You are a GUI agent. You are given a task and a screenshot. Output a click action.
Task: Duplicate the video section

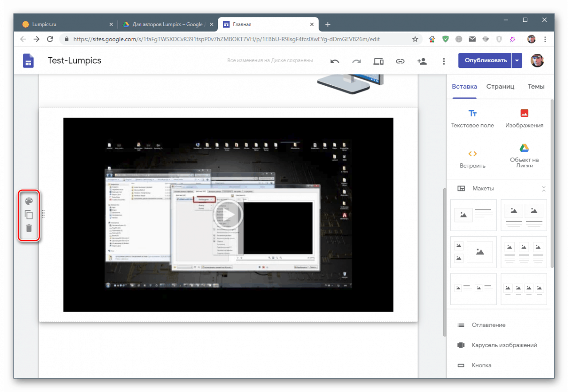pyautogui.click(x=29, y=215)
